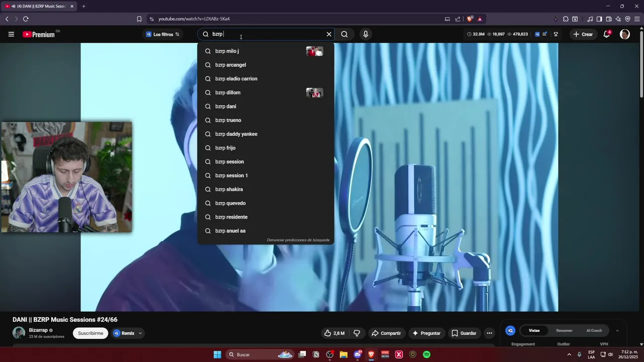The width and height of the screenshot is (644, 362).
Task: Open Spotify from the taskbar
Action: coord(427,354)
